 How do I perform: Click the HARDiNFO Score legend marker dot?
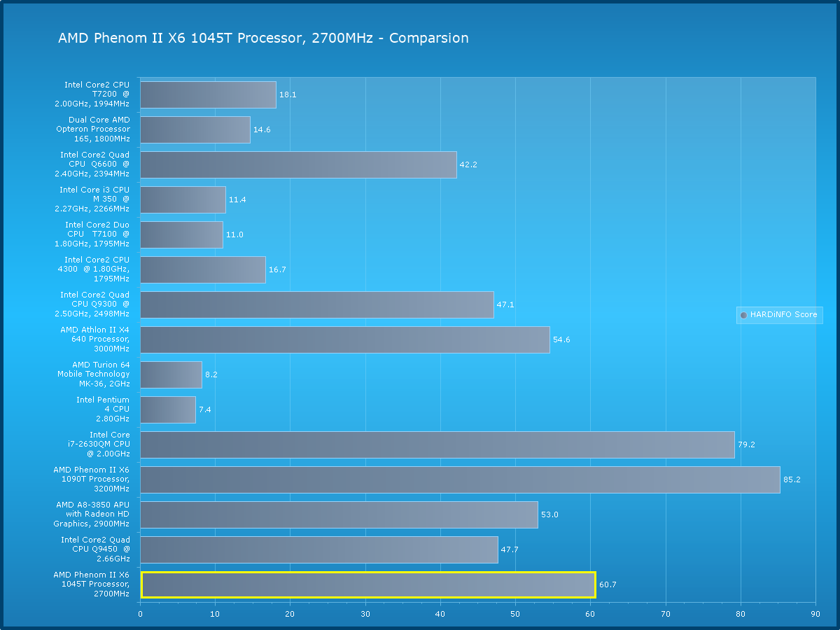coord(743,315)
